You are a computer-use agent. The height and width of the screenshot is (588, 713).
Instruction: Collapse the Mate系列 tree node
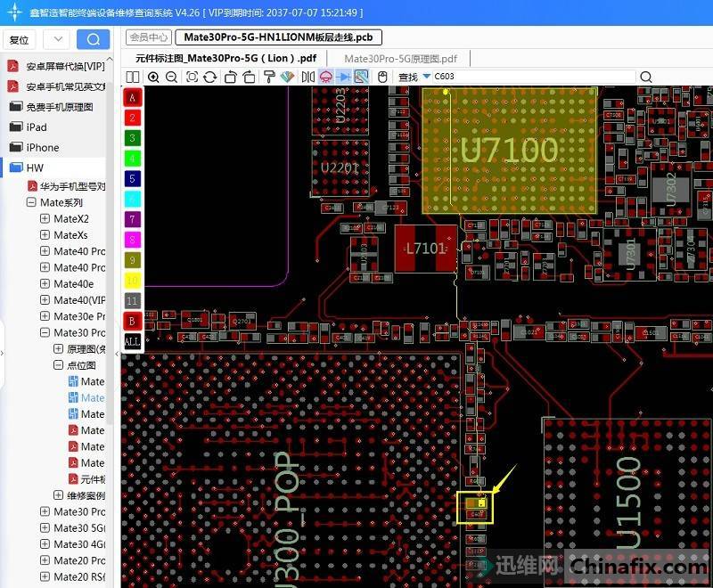click(x=31, y=203)
